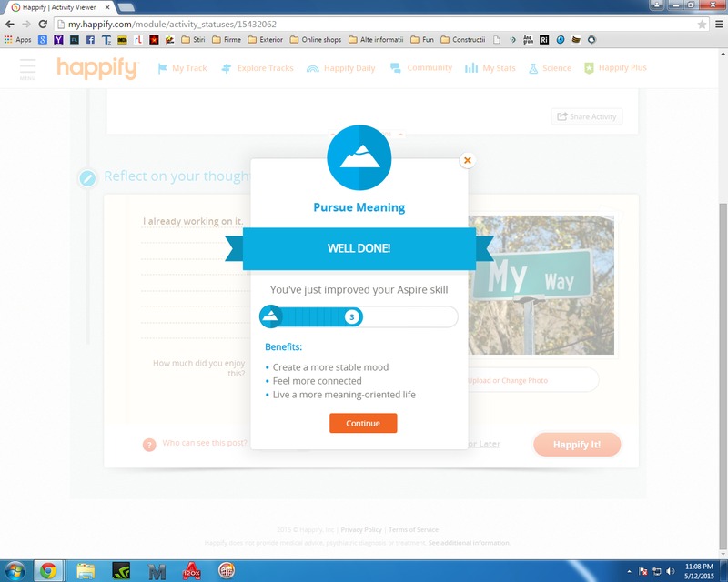Open the AutoCAD taskbar icon
The width and height of the screenshot is (728, 582).
pos(192,571)
